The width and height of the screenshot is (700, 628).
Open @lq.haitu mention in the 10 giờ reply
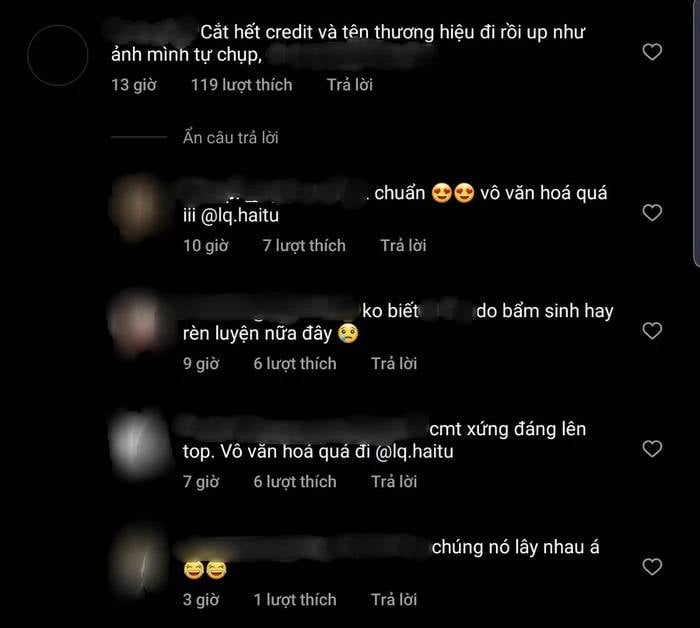click(240, 216)
